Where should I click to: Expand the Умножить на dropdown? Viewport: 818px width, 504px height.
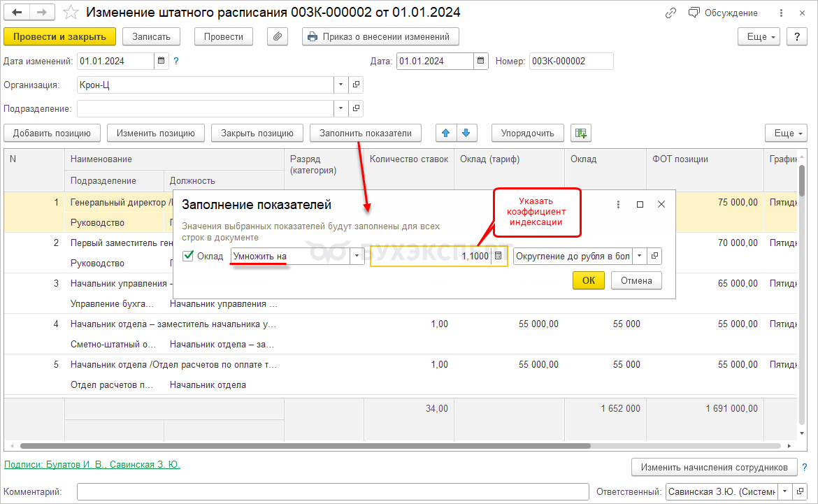click(x=357, y=257)
